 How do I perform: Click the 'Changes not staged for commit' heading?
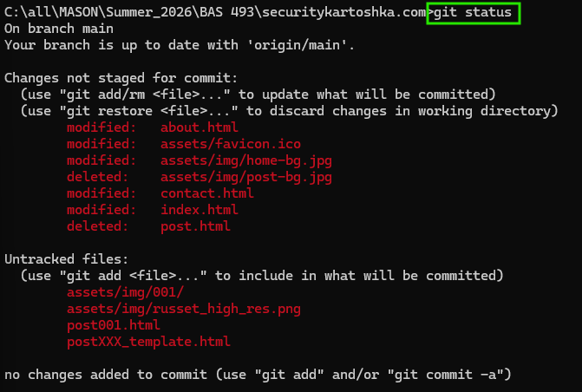(x=121, y=78)
